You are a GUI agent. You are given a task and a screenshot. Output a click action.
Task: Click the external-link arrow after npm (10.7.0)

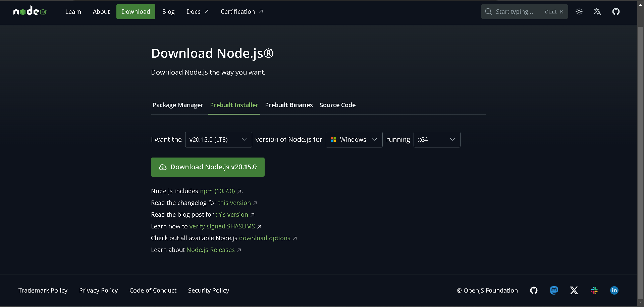pos(239,191)
